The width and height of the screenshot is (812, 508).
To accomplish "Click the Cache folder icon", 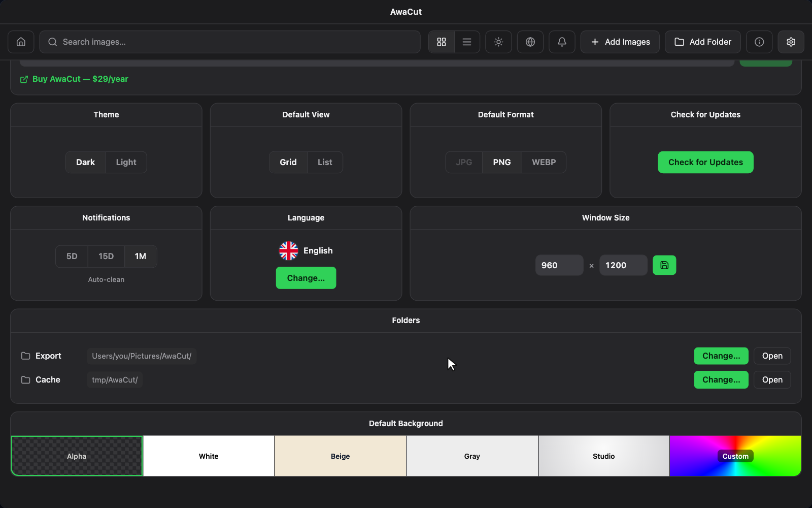I will [x=25, y=380].
